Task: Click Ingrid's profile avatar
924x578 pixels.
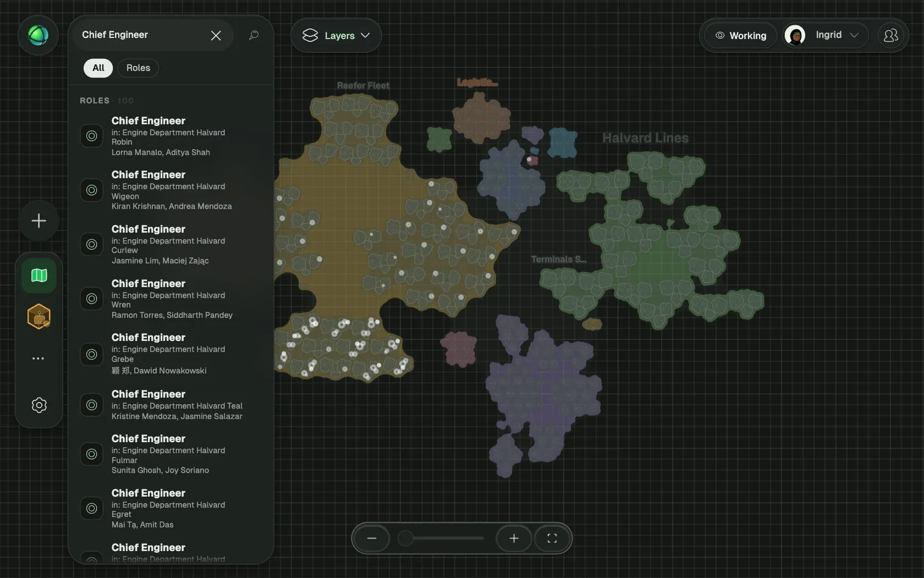Action: (795, 36)
